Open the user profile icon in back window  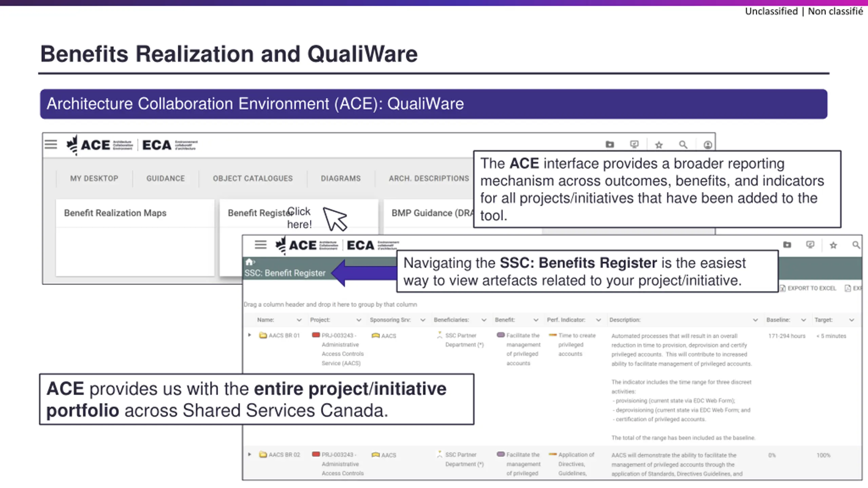click(708, 145)
